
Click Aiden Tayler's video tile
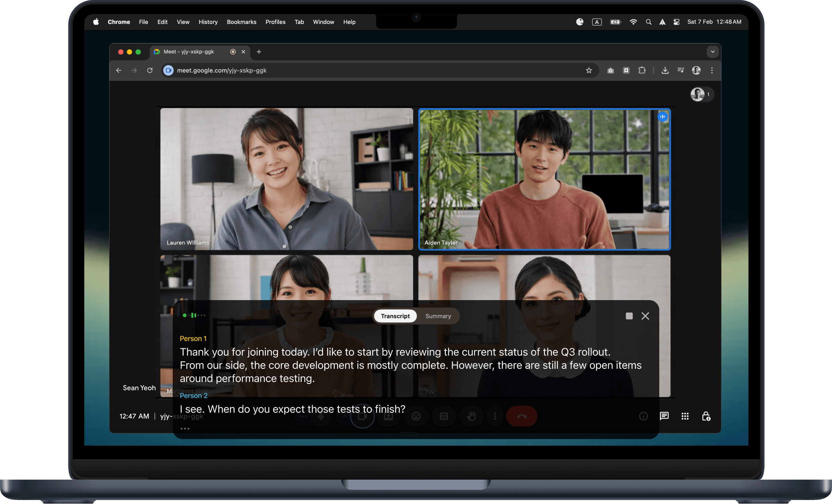point(544,179)
